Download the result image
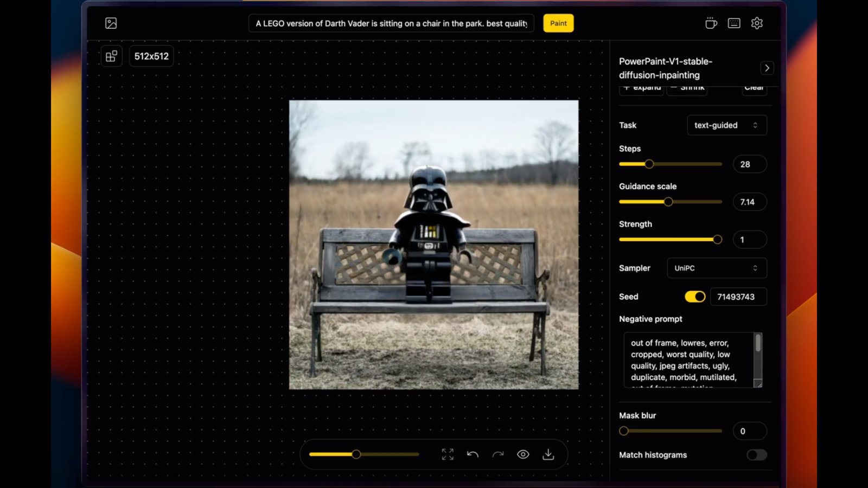 click(548, 454)
